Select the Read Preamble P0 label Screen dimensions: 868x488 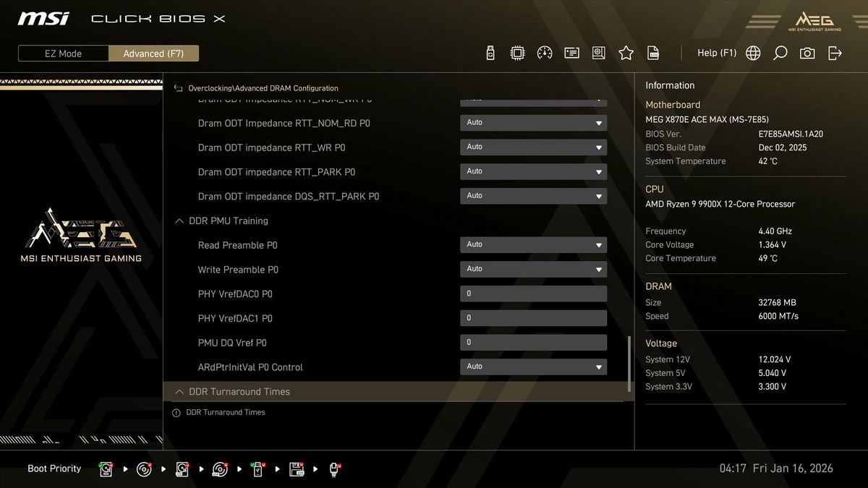click(x=238, y=245)
